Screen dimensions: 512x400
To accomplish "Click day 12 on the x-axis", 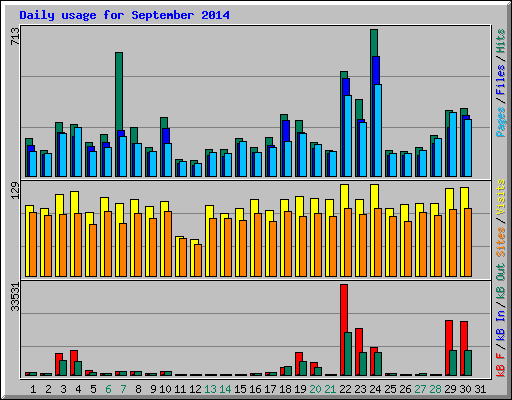I will (x=195, y=389).
